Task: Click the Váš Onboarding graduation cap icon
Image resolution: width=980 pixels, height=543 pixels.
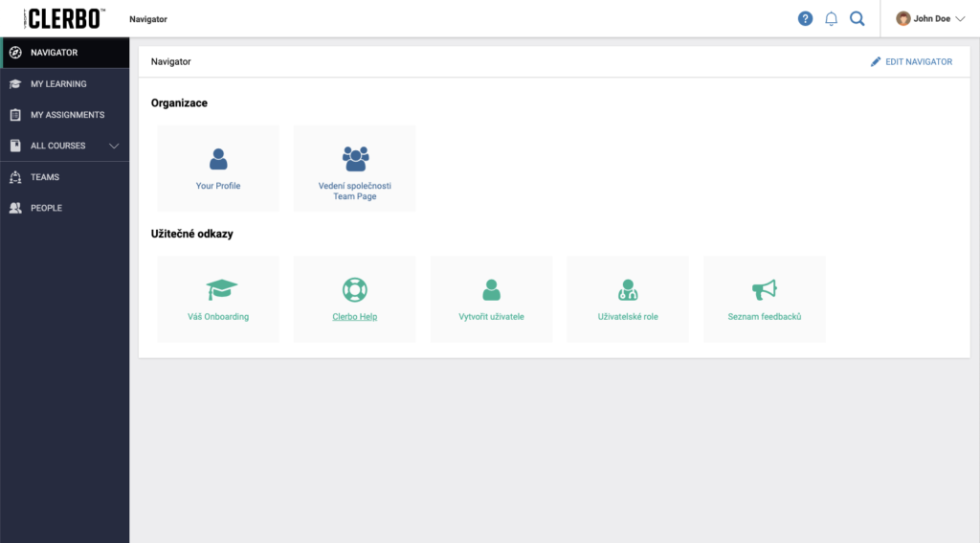Action: point(221,289)
